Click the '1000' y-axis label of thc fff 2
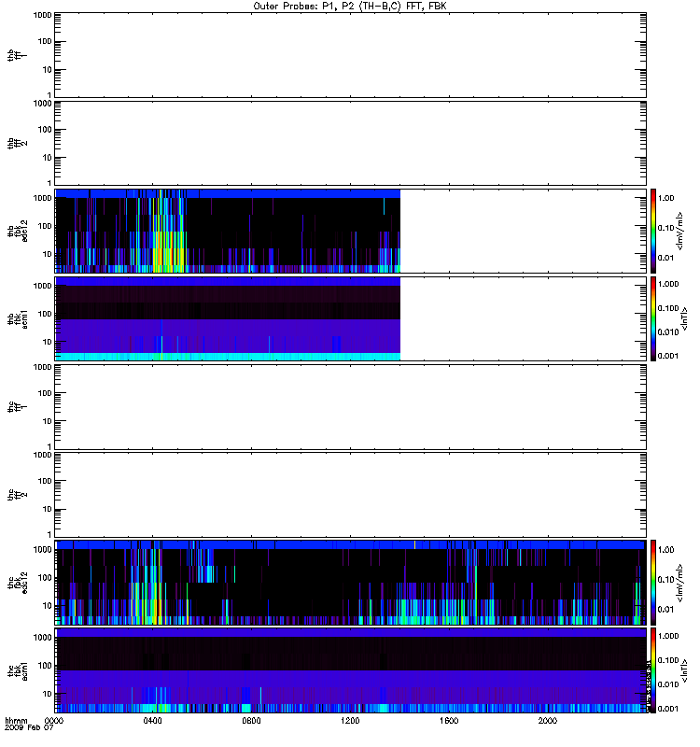700x747 pixels. click(42, 455)
